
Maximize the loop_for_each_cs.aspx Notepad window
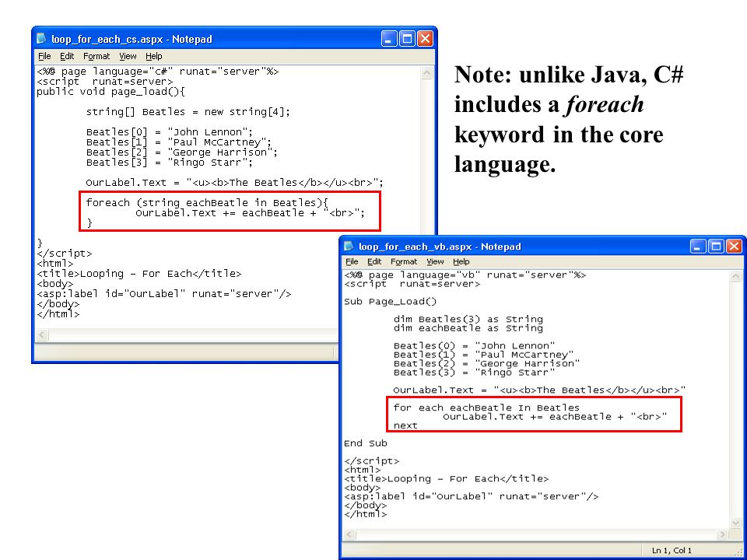(407, 39)
